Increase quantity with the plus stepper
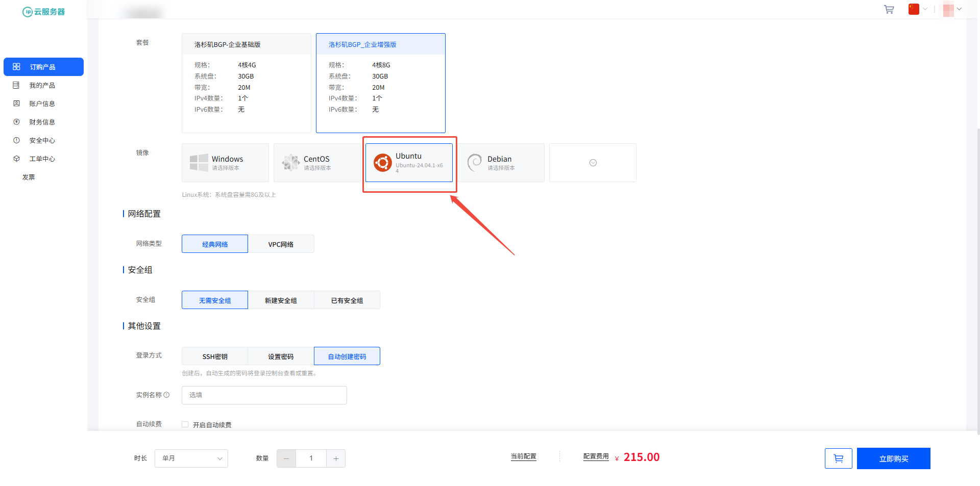Viewport: 980px width, 486px height. [336, 458]
